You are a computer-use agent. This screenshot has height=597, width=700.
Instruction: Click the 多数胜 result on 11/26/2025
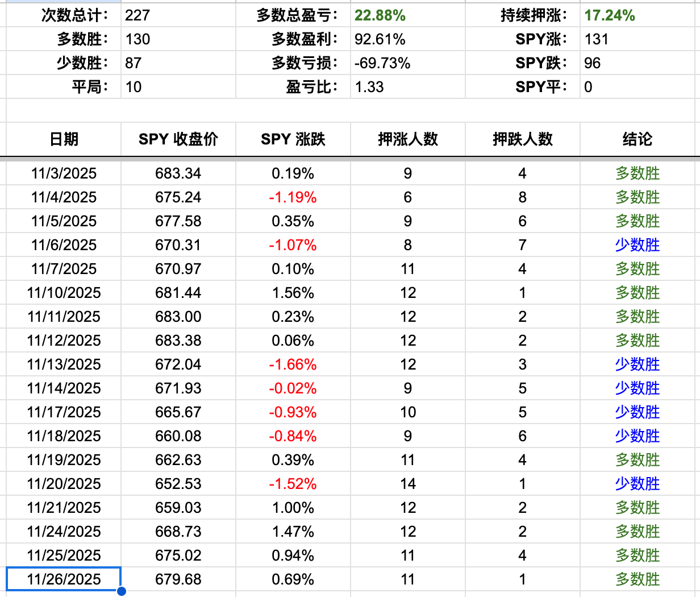[x=635, y=579]
